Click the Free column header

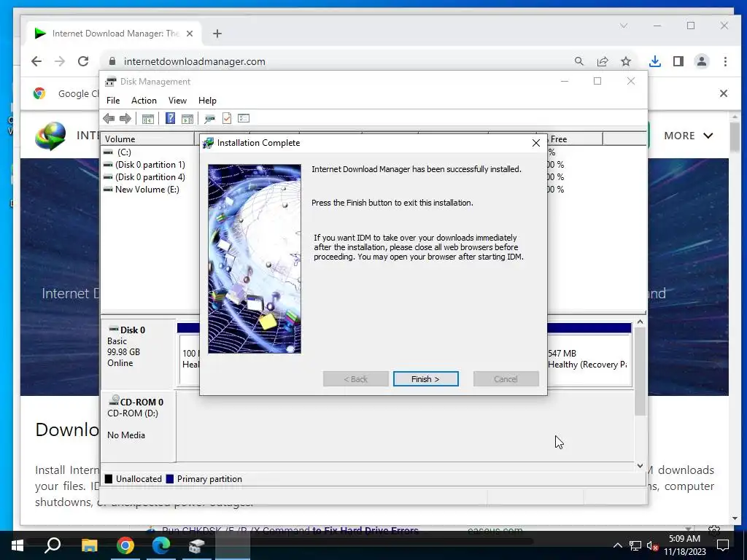(575, 139)
